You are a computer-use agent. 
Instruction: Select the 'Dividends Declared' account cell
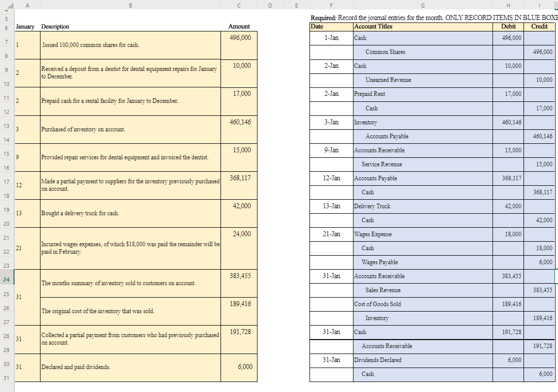pos(423,361)
